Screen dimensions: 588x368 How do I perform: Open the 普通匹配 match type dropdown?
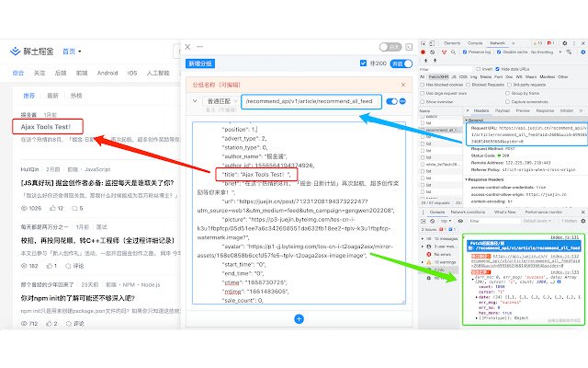pyautogui.click(x=220, y=101)
